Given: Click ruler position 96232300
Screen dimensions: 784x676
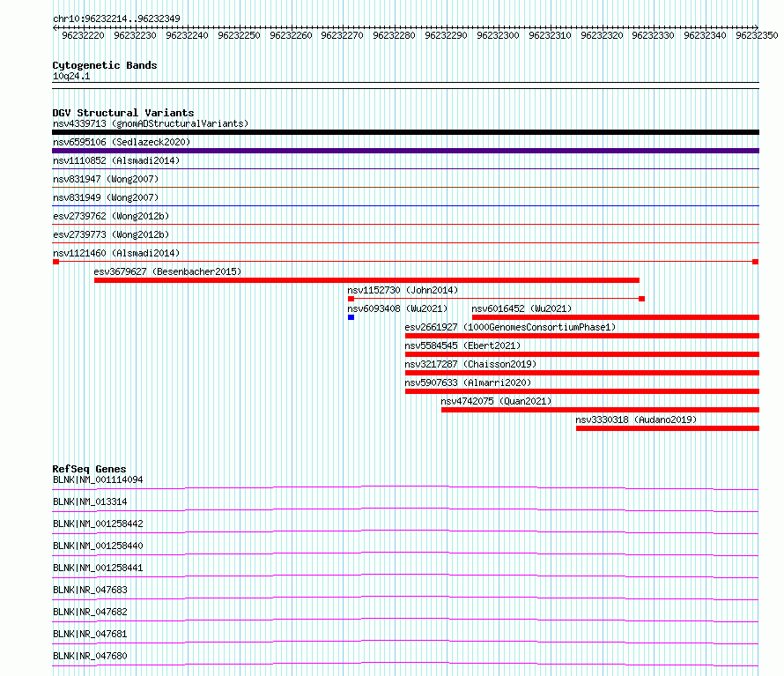Looking at the screenshot, I should point(498,35).
